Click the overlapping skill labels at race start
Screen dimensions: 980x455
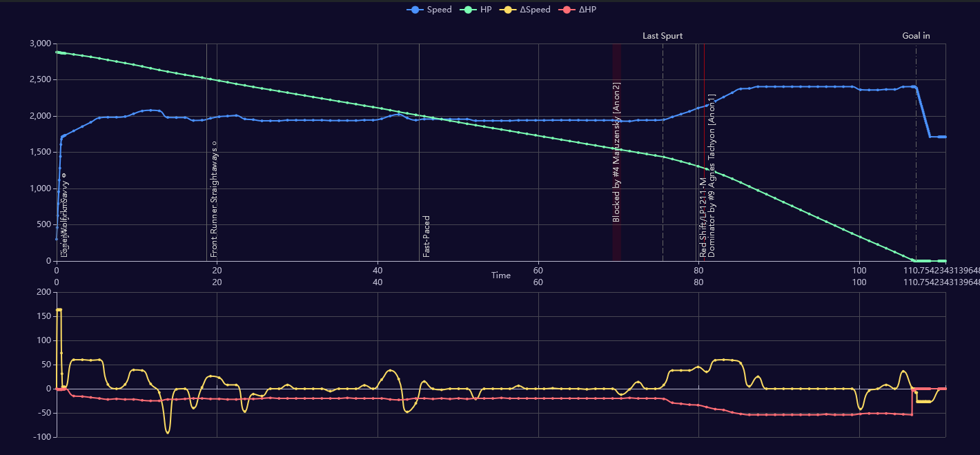tap(63, 215)
